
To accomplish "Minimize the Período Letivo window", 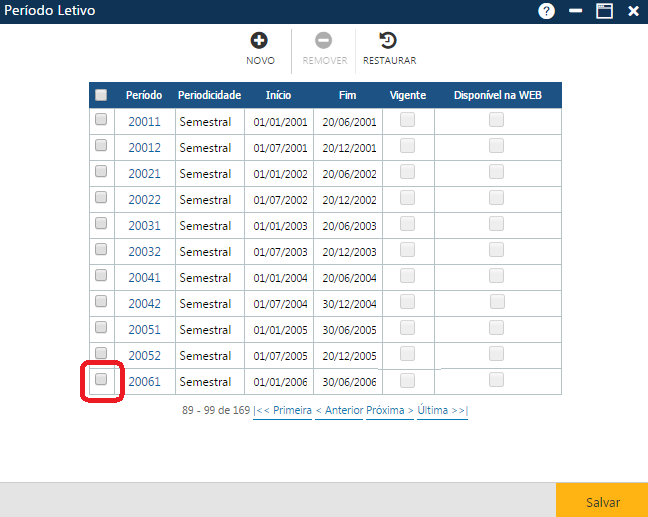I will pyautogui.click(x=575, y=12).
